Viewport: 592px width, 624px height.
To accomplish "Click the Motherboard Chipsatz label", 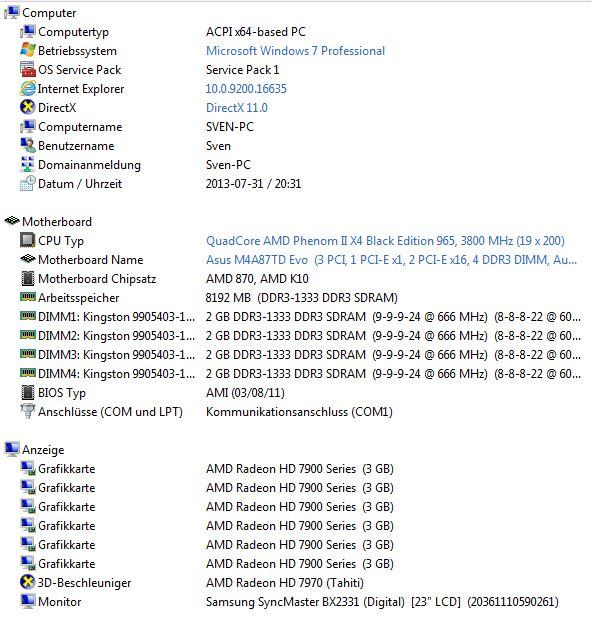I will tap(97, 279).
